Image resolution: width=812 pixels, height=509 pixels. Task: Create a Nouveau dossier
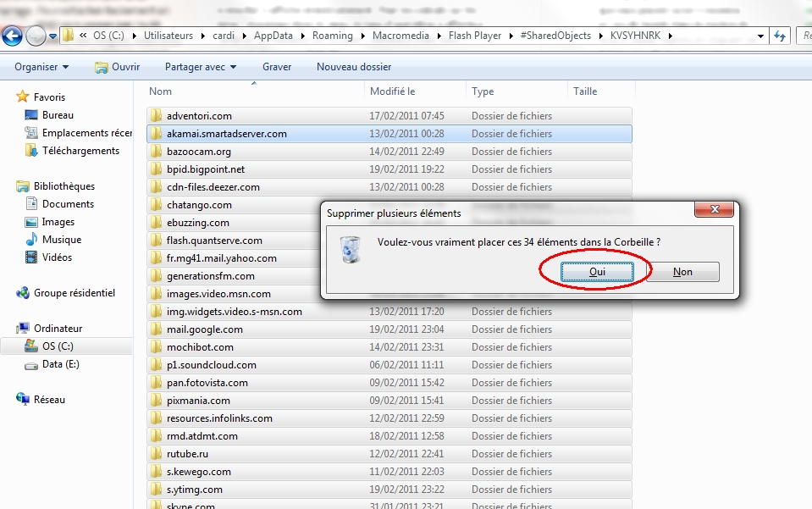click(x=354, y=67)
